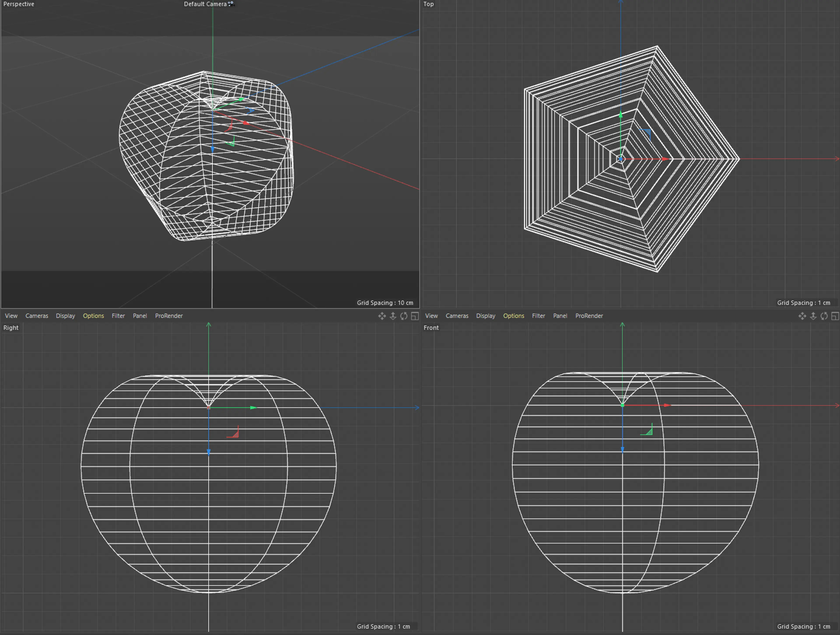
Task: Toggle maximize icon of Right view toolbar
Action: pyautogui.click(x=415, y=316)
